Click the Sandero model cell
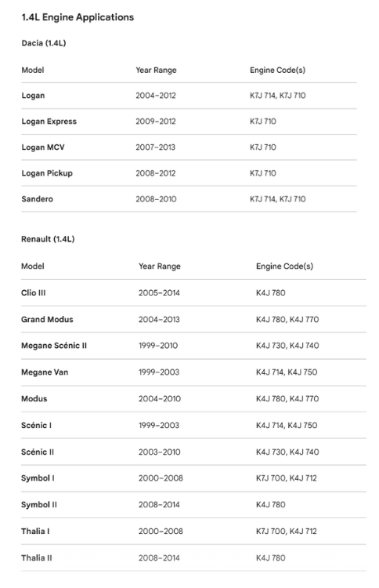Image resolution: width=379 pixels, height=588 pixels. pyautogui.click(x=37, y=199)
